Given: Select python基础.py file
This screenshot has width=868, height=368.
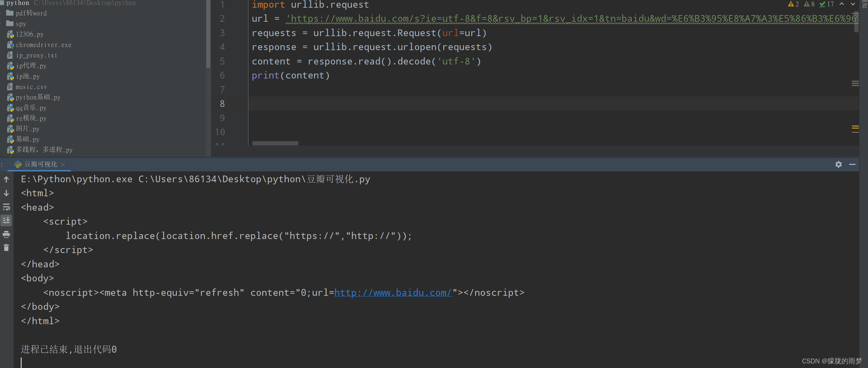Looking at the screenshot, I should pos(34,97).
